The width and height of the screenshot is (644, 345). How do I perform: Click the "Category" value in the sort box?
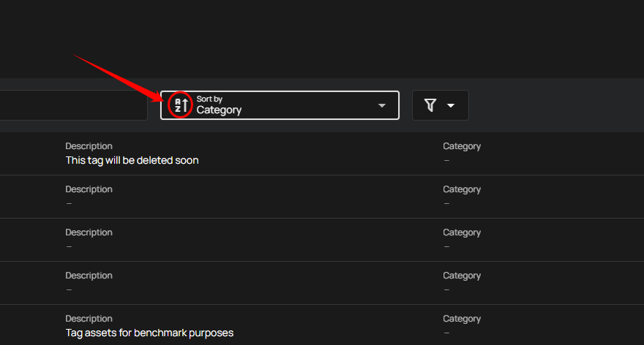pos(219,110)
